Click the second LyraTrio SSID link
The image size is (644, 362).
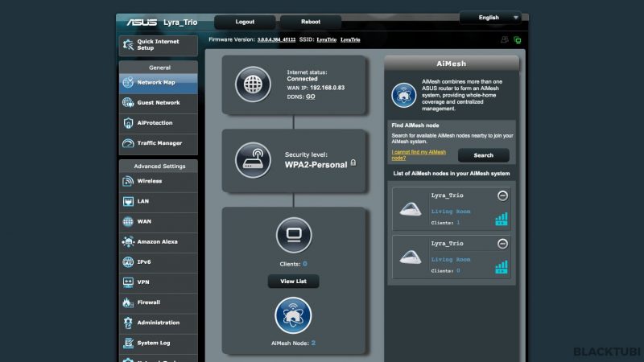pos(350,39)
